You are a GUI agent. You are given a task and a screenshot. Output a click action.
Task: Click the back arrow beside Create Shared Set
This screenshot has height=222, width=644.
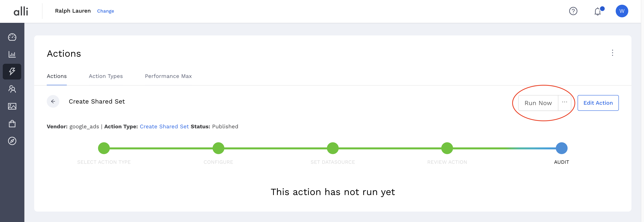pyautogui.click(x=53, y=102)
